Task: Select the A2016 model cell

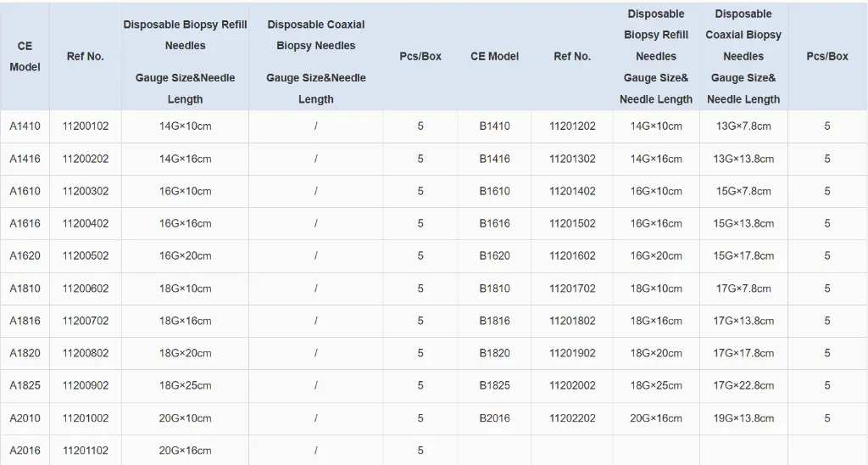Action: point(25,450)
